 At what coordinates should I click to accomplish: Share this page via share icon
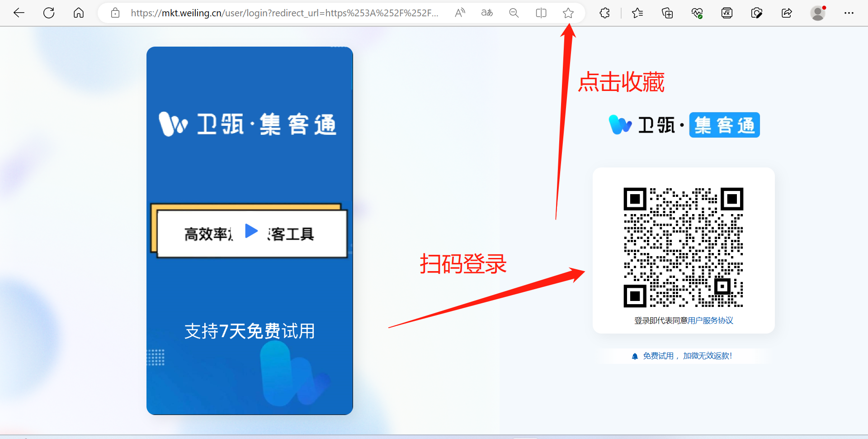(787, 13)
